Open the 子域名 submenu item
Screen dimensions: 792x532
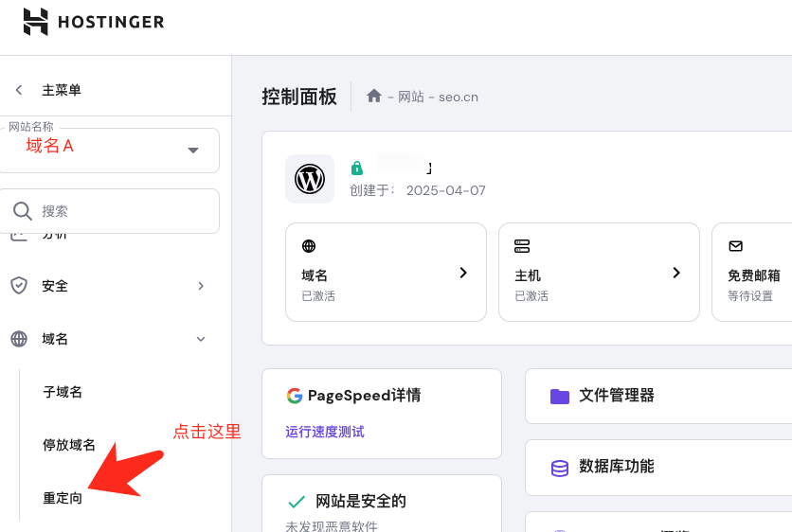click(63, 392)
